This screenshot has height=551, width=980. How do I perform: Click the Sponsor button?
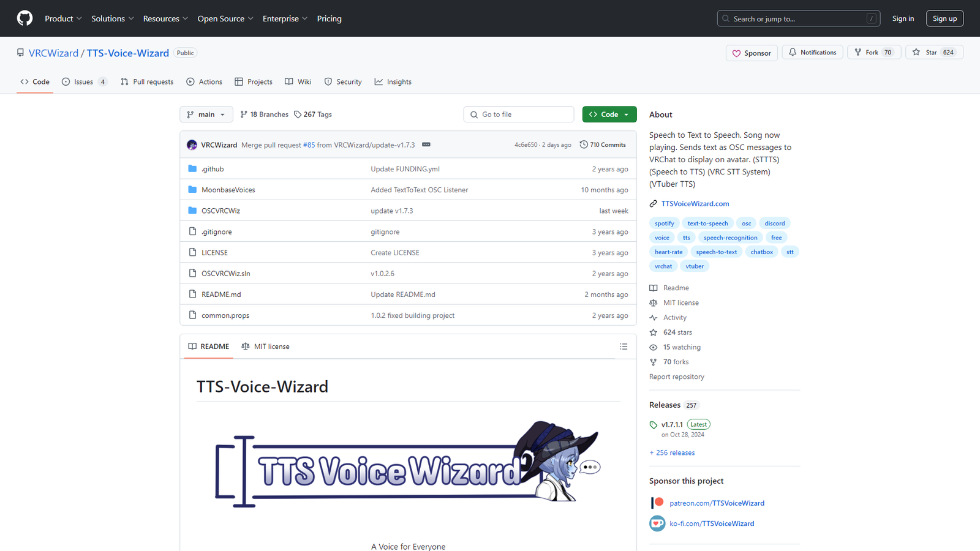point(752,53)
